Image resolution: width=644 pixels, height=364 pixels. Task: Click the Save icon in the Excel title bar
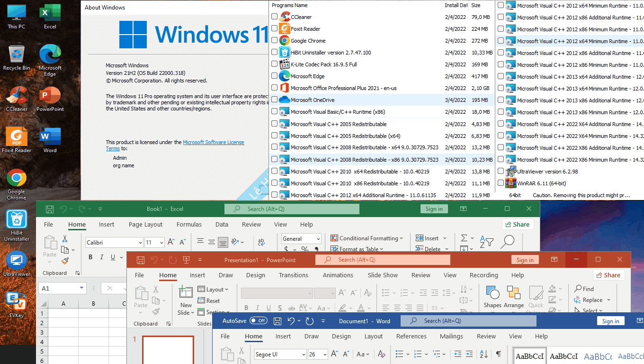(x=49, y=209)
